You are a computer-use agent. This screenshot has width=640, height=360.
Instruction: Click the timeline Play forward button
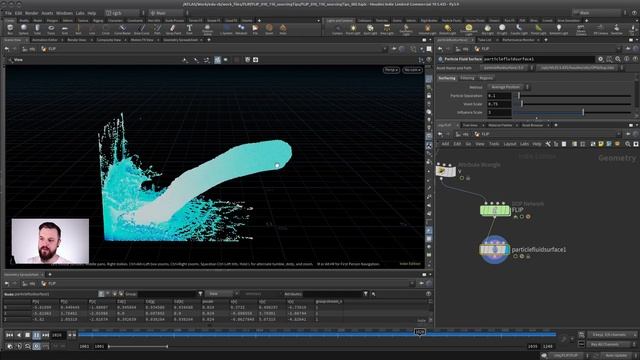pyautogui.click(x=36, y=335)
